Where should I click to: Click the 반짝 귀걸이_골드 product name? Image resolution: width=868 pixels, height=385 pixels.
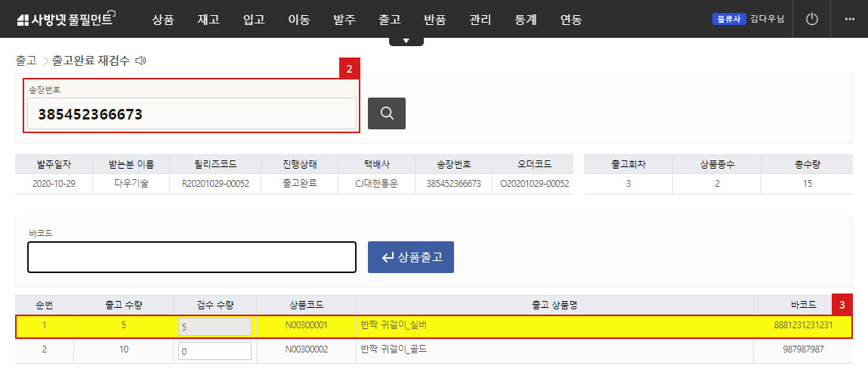[394, 349]
